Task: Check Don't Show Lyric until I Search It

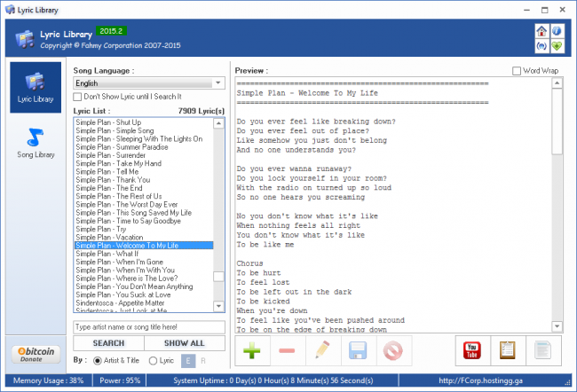Action: tap(77, 97)
